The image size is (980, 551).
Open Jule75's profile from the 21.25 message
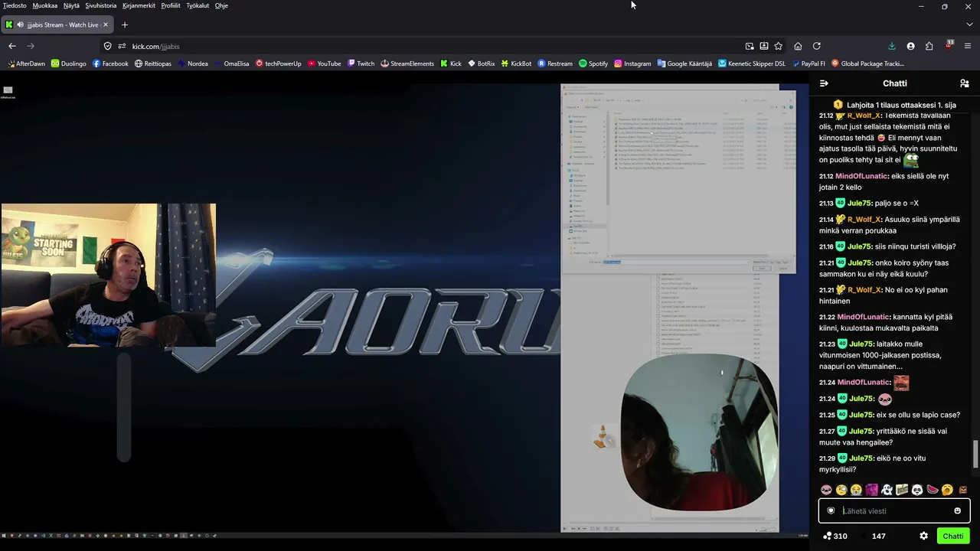[860, 415]
